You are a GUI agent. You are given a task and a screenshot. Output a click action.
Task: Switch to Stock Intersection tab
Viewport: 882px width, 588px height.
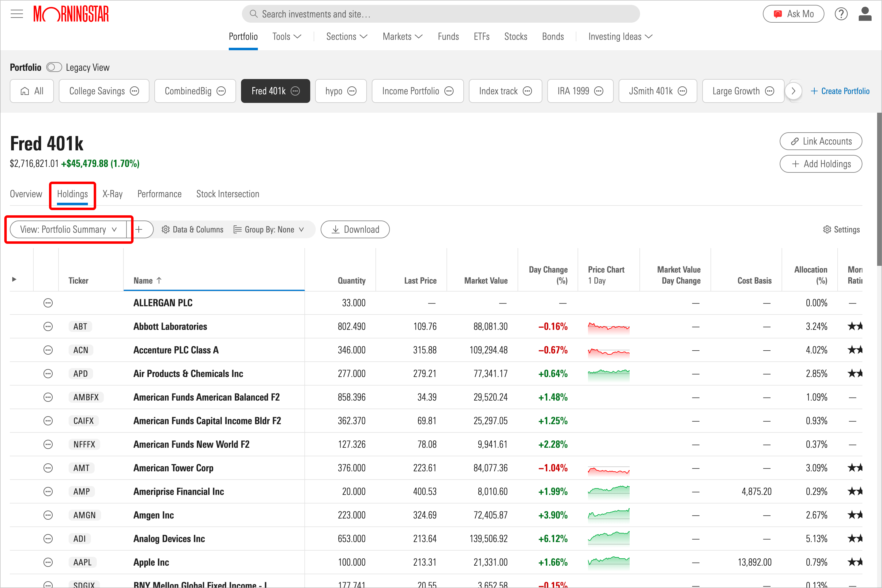[228, 194]
